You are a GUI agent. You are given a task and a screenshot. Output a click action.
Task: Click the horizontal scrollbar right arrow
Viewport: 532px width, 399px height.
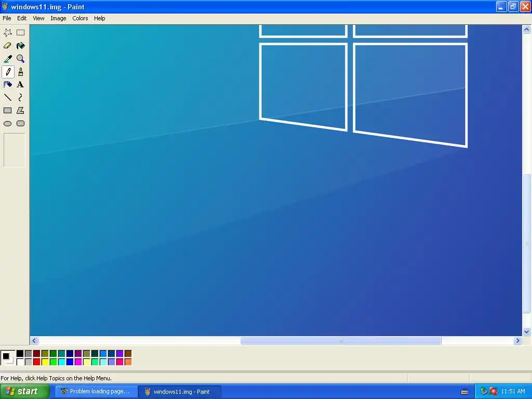[x=517, y=341]
